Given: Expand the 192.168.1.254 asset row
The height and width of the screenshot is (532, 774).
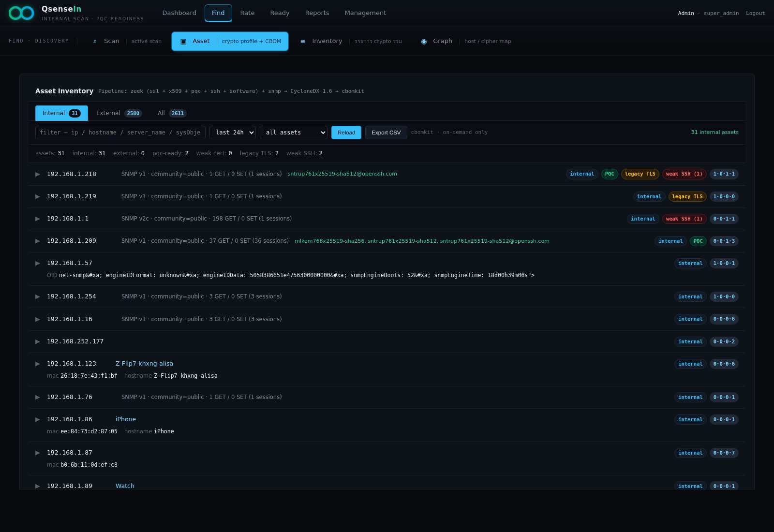Looking at the screenshot, I should (38, 296).
